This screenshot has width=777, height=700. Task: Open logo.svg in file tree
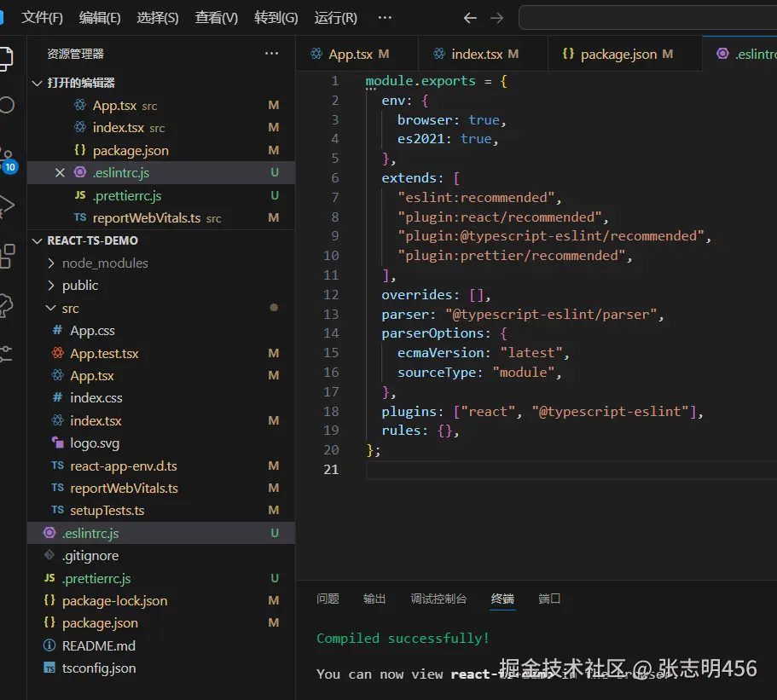click(161, 443)
